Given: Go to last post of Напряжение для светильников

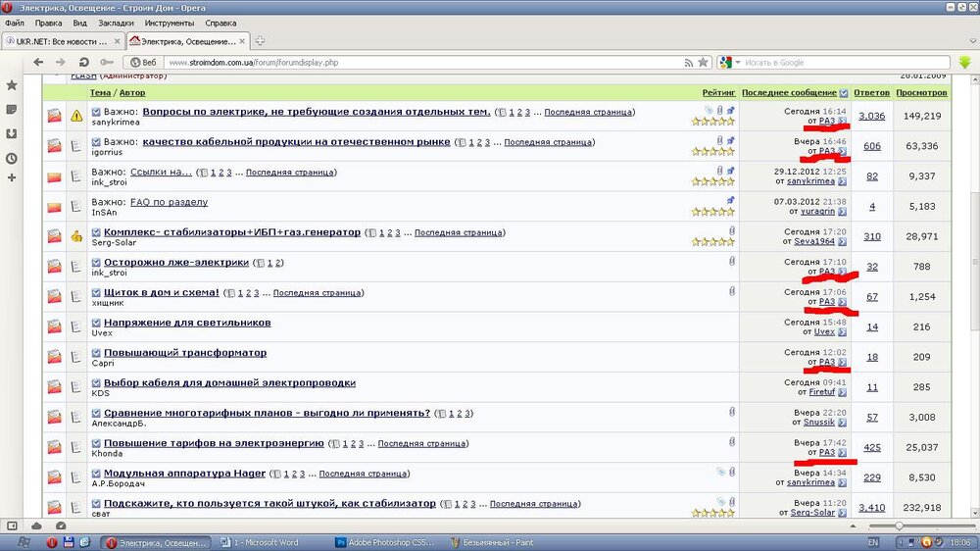Looking at the screenshot, I should (x=843, y=331).
